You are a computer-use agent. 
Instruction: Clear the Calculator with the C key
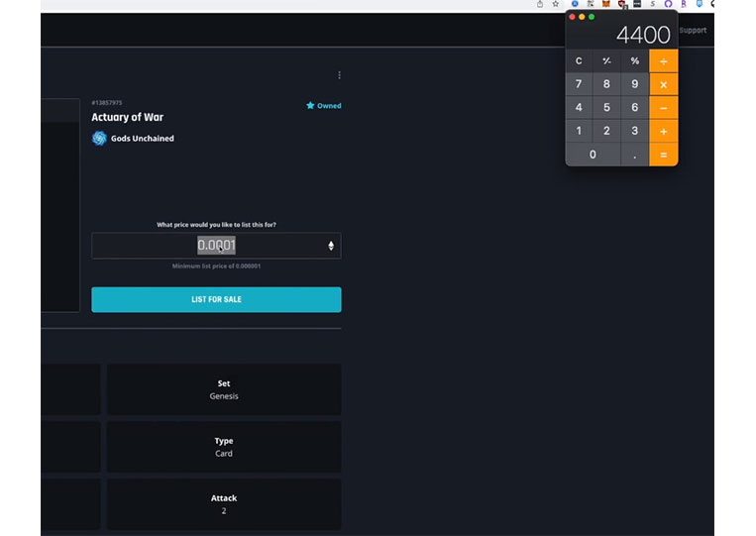pyautogui.click(x=579, y=60)
